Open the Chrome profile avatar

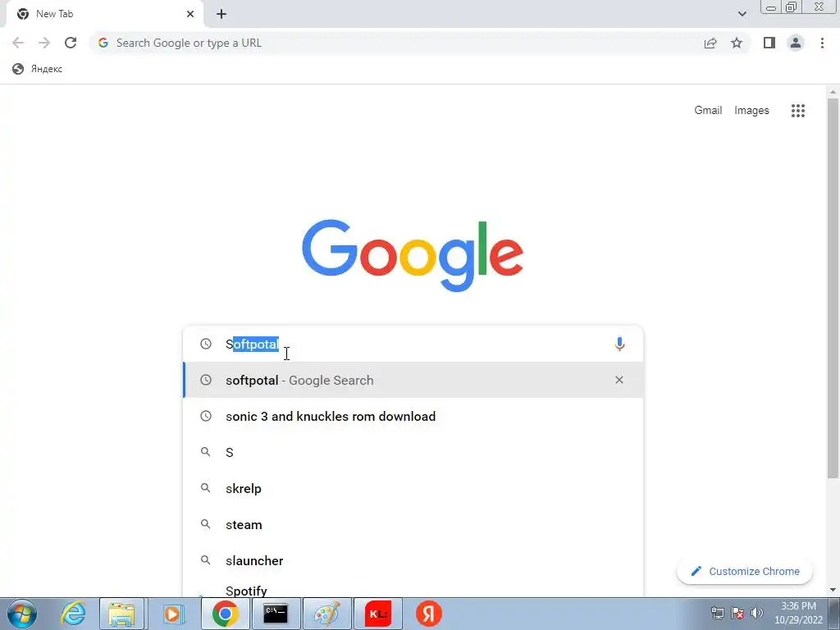[796, 43]
